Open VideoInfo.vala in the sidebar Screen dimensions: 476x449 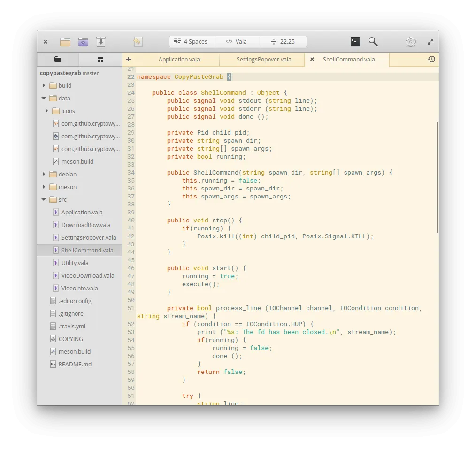(79, 288)
